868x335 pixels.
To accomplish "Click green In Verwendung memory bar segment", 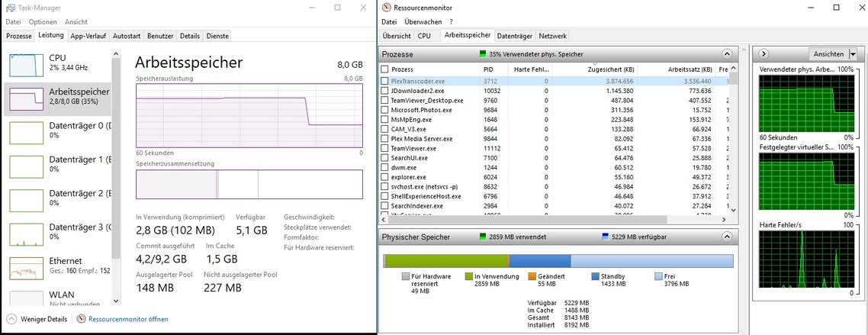I will (446, 261).
